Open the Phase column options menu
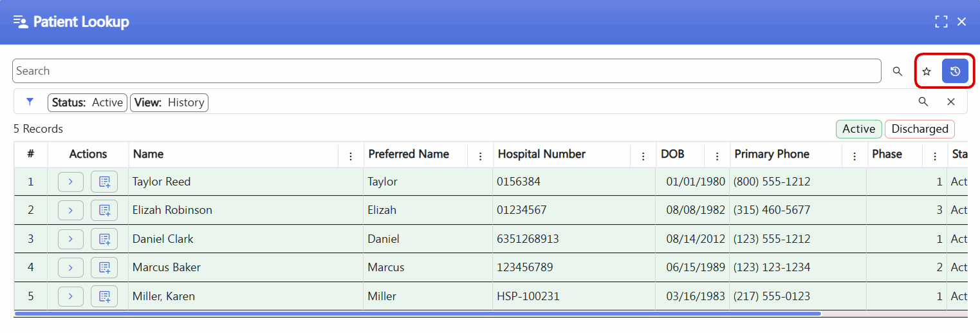Viewport: 980px width, 333px height. coord(934,156)
